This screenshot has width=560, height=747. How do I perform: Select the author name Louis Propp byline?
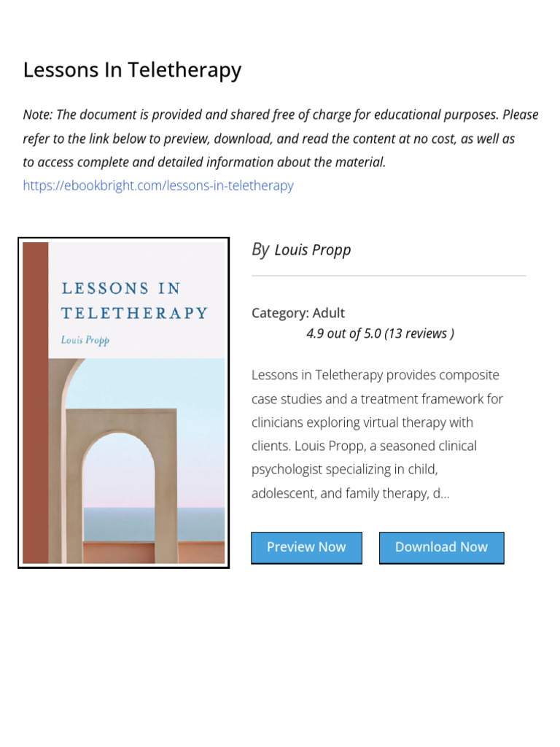click(312, 249)
